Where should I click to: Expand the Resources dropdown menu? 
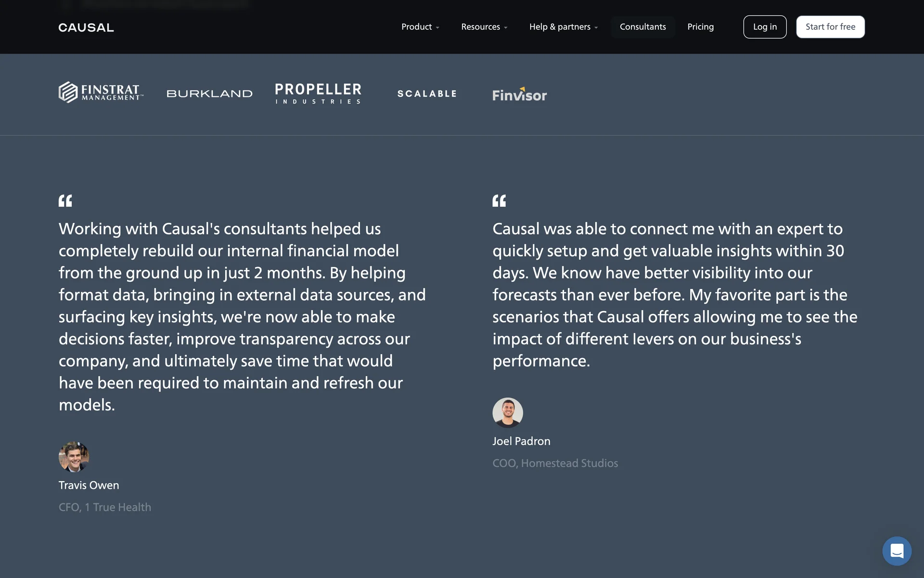(x=484, y=27)
